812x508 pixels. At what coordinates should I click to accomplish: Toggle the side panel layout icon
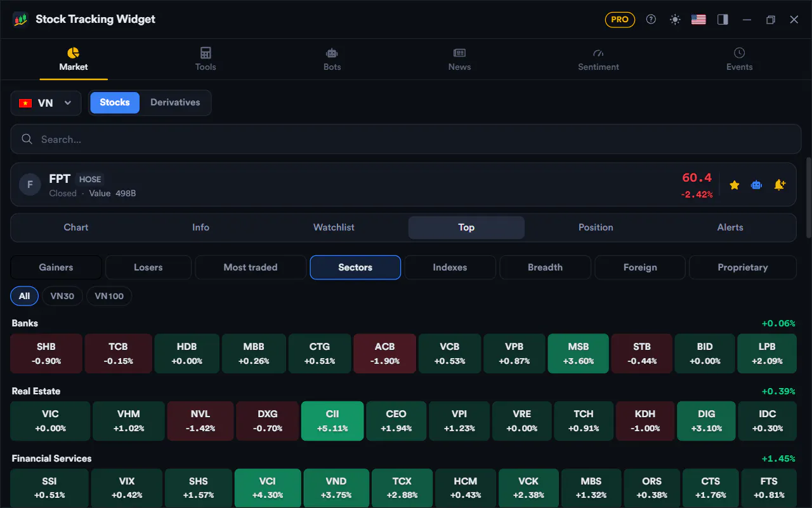723,19
